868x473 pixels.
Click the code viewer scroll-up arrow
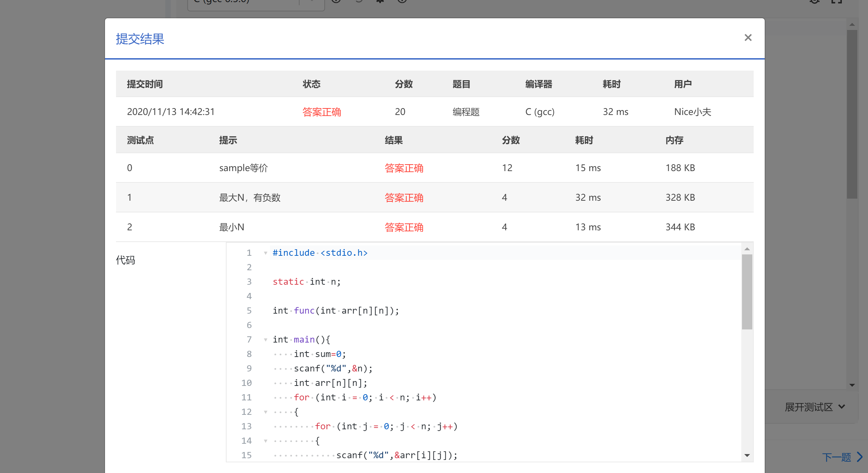747,249
